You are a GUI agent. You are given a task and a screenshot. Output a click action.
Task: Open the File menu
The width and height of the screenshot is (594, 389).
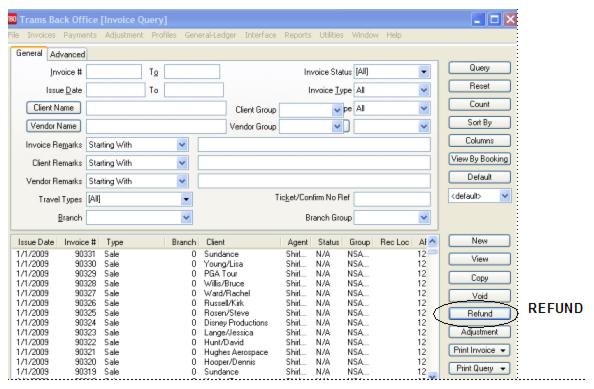click(14, 35)
